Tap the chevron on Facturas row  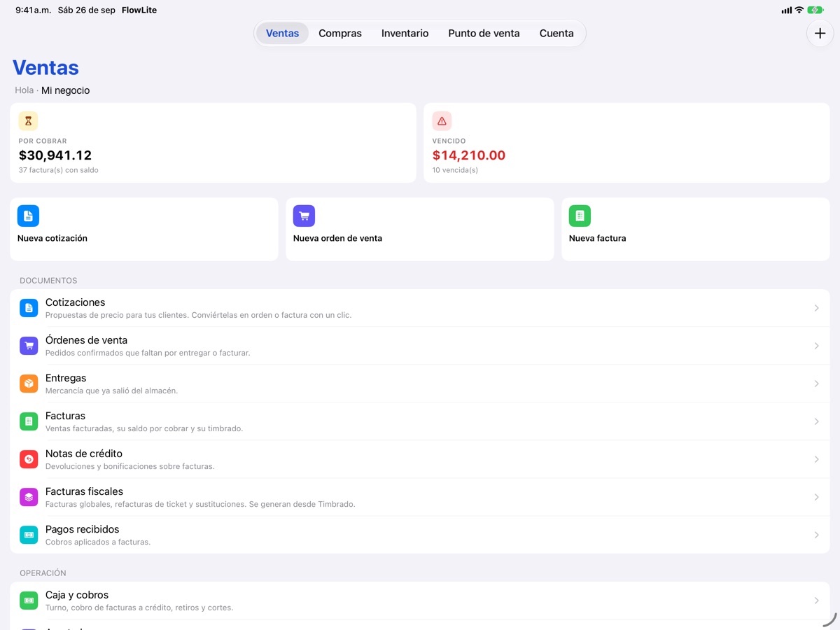816,421
